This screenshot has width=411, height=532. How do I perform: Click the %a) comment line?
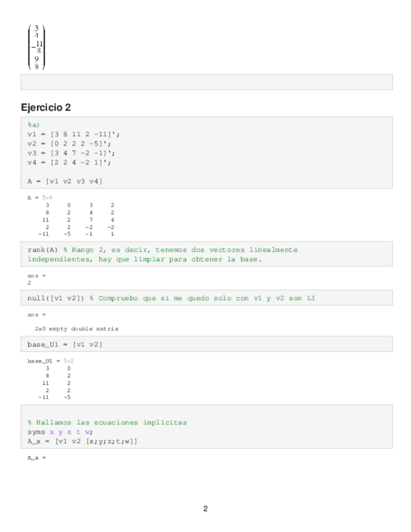click(x=33, y=125)
